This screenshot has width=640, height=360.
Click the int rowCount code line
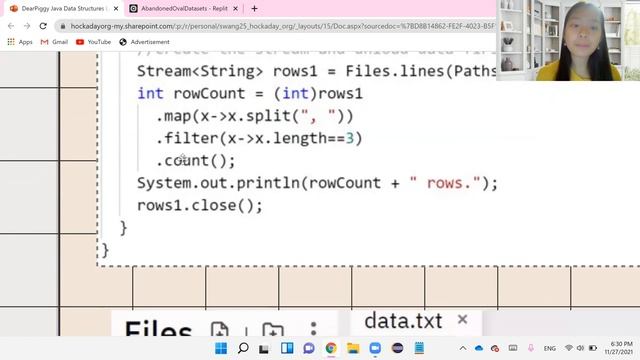[250, 93]
